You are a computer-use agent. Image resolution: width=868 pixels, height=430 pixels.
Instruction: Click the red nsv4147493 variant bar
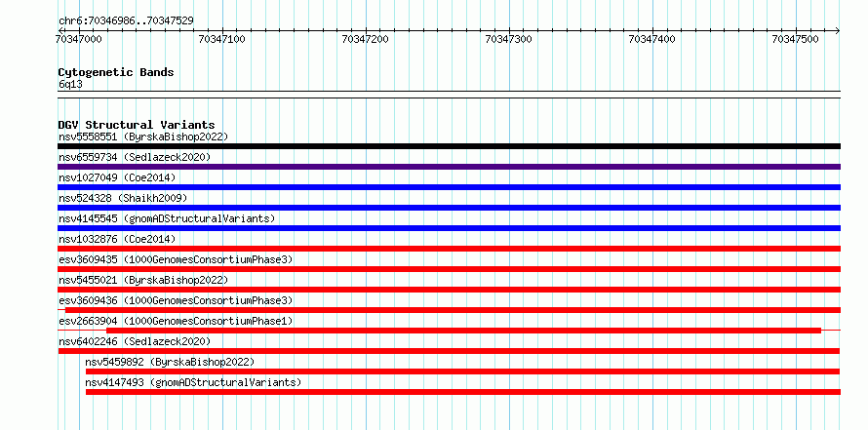(x=463, y=392)
